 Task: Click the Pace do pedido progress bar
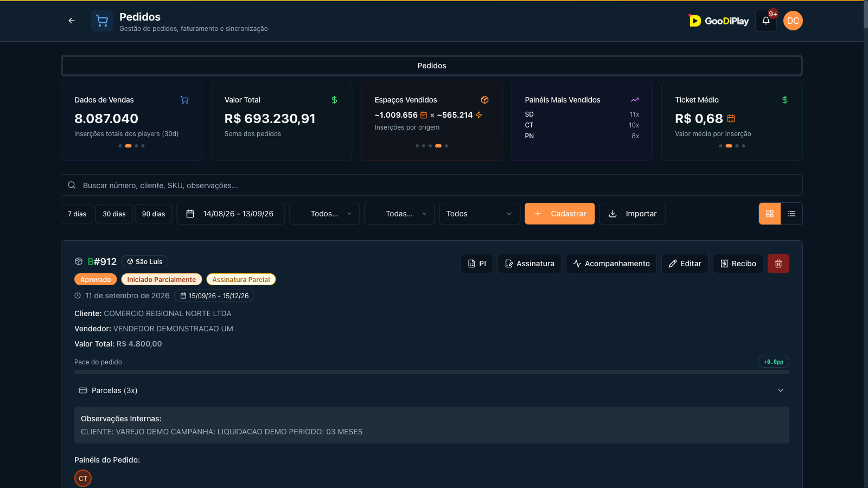click(432, 372)
